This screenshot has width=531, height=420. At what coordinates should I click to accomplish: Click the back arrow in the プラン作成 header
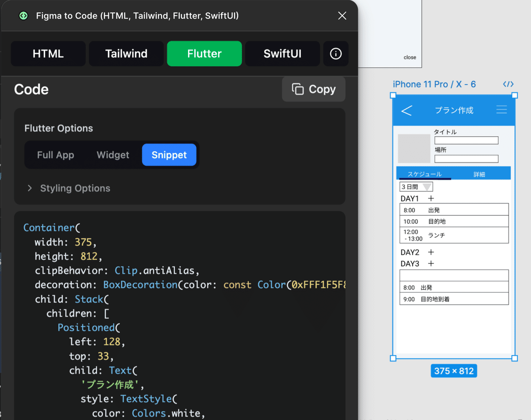(406, 111)
